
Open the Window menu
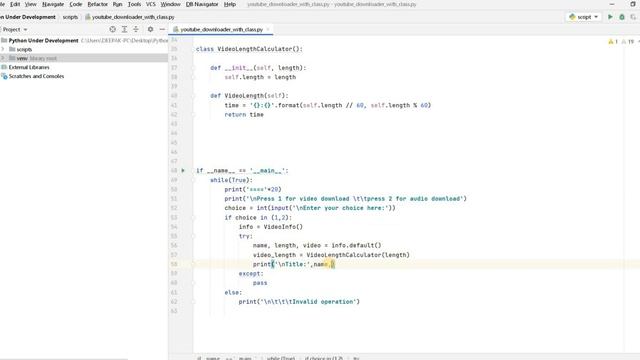171,4
